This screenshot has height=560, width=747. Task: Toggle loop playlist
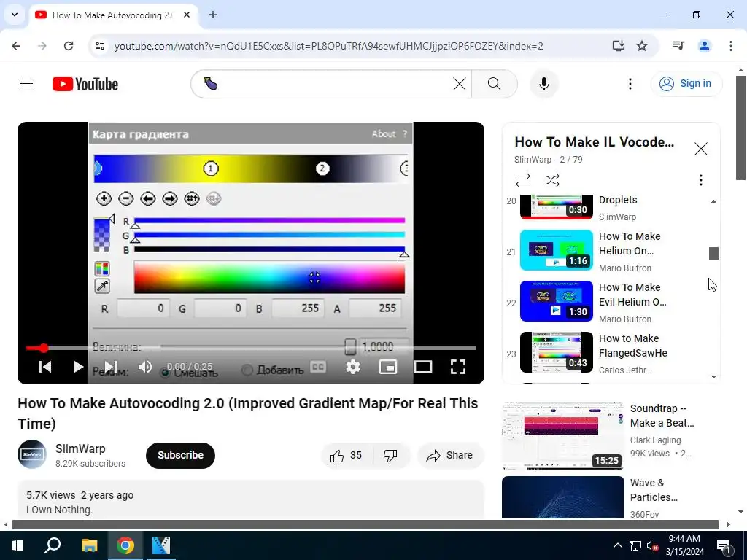522,180
